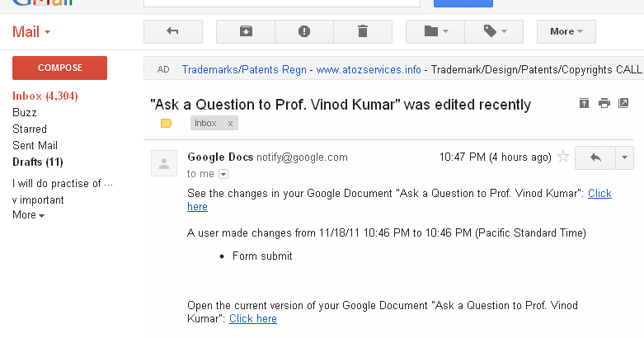Image resolution: width=644 pixels, height=338 pixels.
Task: Delete the conversation with trash icon
Action: [363, 31]
